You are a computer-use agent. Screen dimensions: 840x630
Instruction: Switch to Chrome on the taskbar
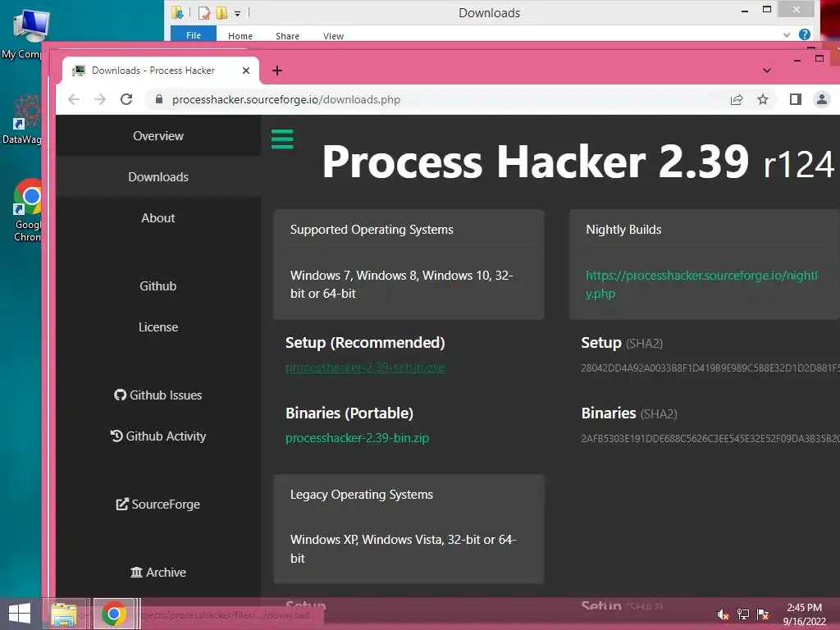(x=113, y=614)
